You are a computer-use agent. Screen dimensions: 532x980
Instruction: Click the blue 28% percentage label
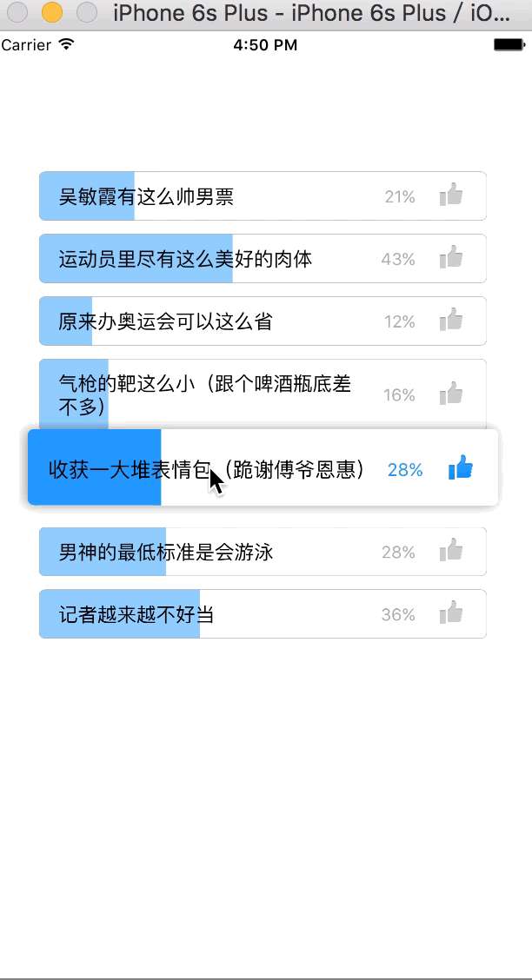pyautogui.click(x=405, y=470)
